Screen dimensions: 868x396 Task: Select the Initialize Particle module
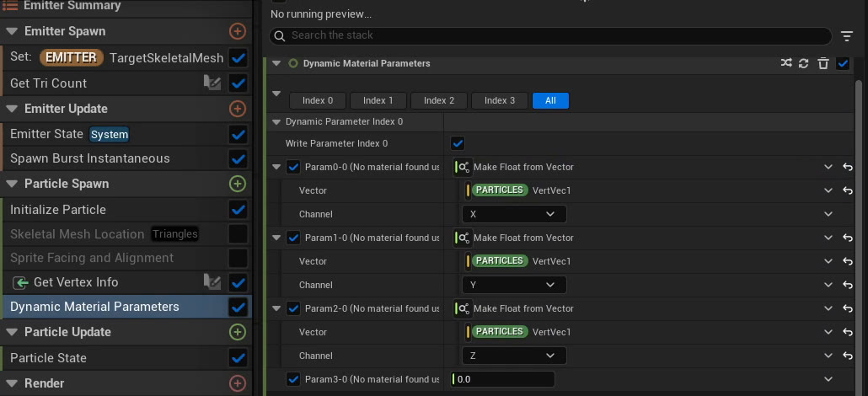(58, 209)
